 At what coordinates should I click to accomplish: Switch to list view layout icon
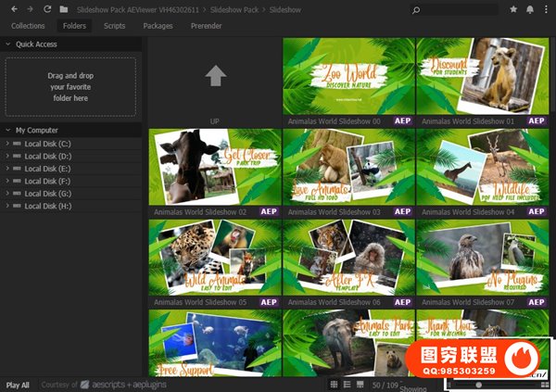coord(347,384)
